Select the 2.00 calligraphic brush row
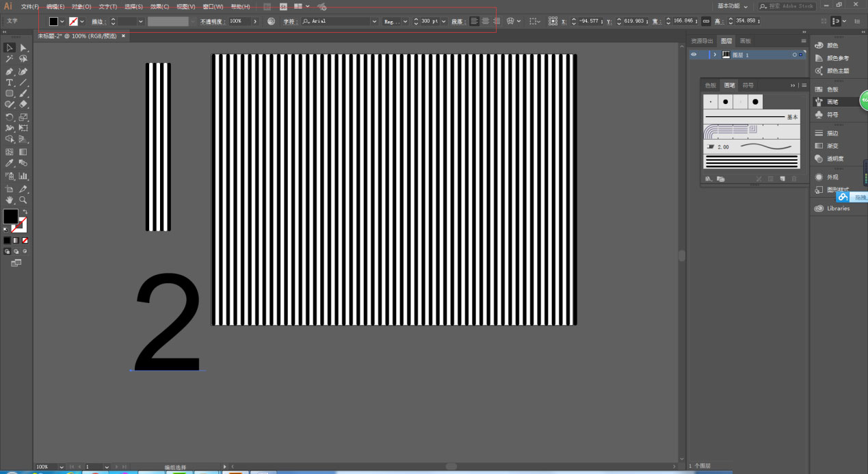Screen dimensions: 868x474 pyautogui.click(x=751, y=146)
